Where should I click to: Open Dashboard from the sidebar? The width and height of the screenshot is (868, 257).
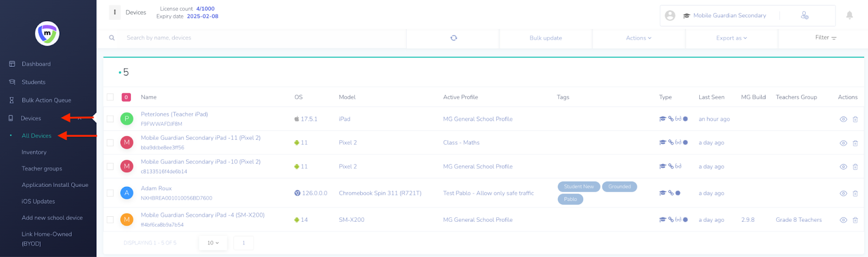point(36,64)
